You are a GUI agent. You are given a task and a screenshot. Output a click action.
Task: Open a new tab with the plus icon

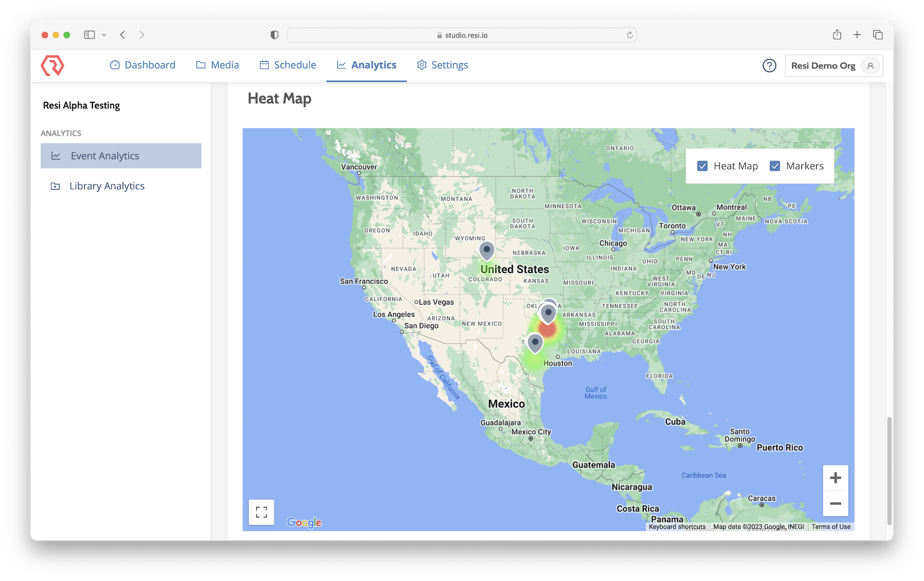(x=857, y=35)
